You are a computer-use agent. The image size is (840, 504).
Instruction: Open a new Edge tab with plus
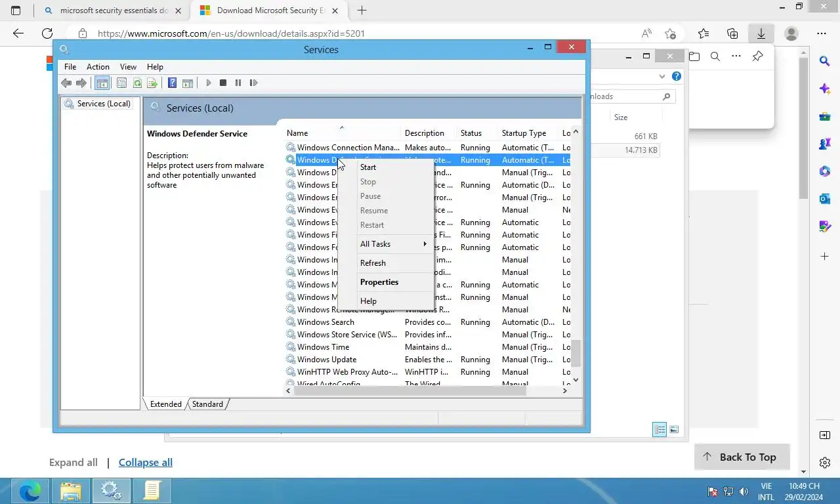click(x=362, y=10)
